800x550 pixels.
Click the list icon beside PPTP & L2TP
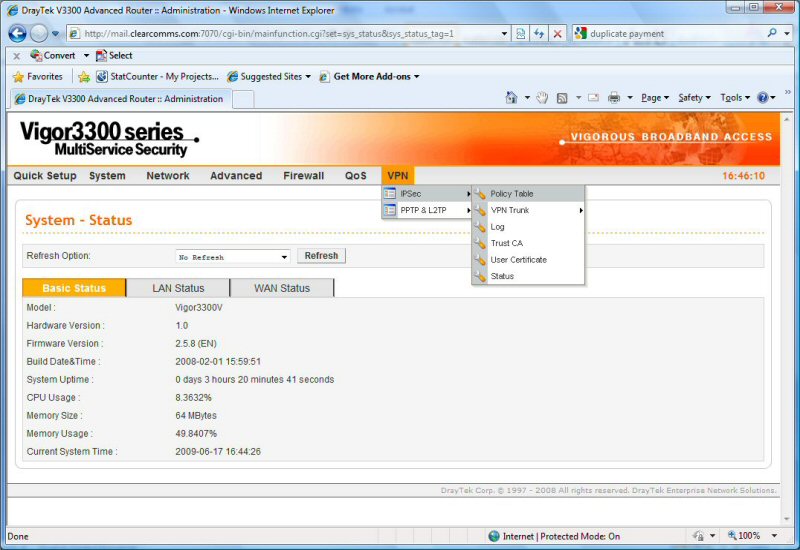click(x=390, y=210)
